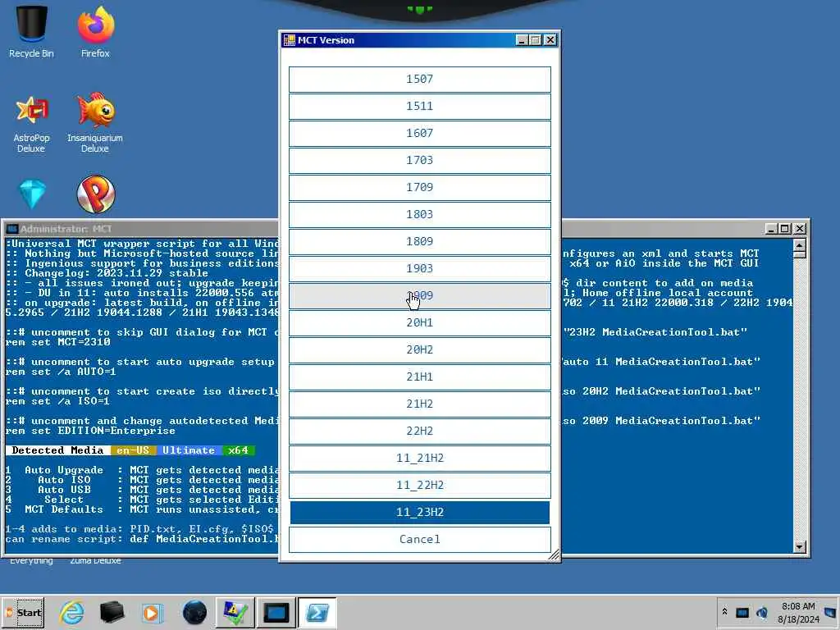
Task: Choose version 11_21H2
Action: click(x=419, y=458)
